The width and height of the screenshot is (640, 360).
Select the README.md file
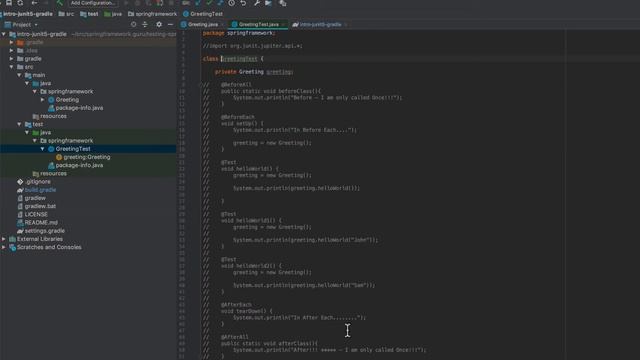[x=41, y=222]
